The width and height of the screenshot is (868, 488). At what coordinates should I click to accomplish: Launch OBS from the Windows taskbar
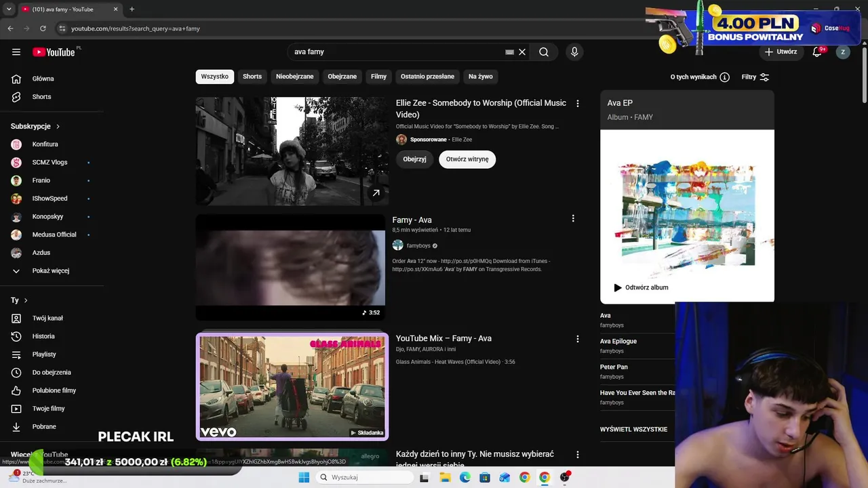[x=565, y=477]
